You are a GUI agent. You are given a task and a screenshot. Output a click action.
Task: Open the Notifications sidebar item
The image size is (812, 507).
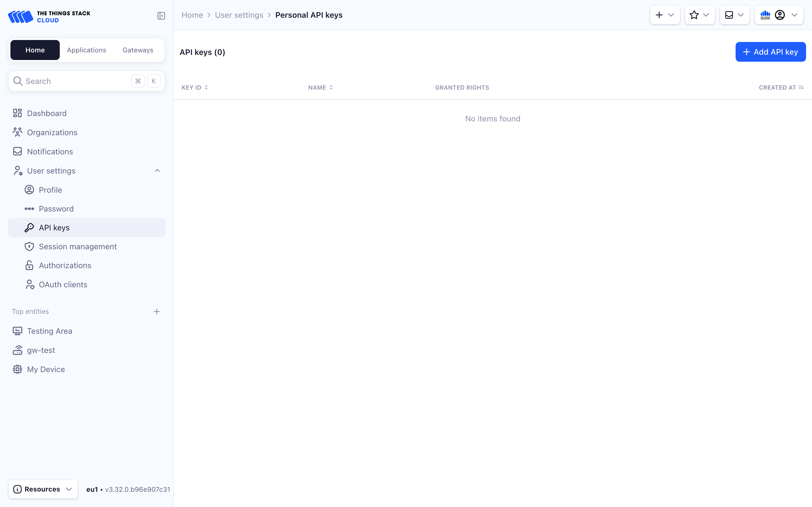pyautogui.click(x=50, y=152)
